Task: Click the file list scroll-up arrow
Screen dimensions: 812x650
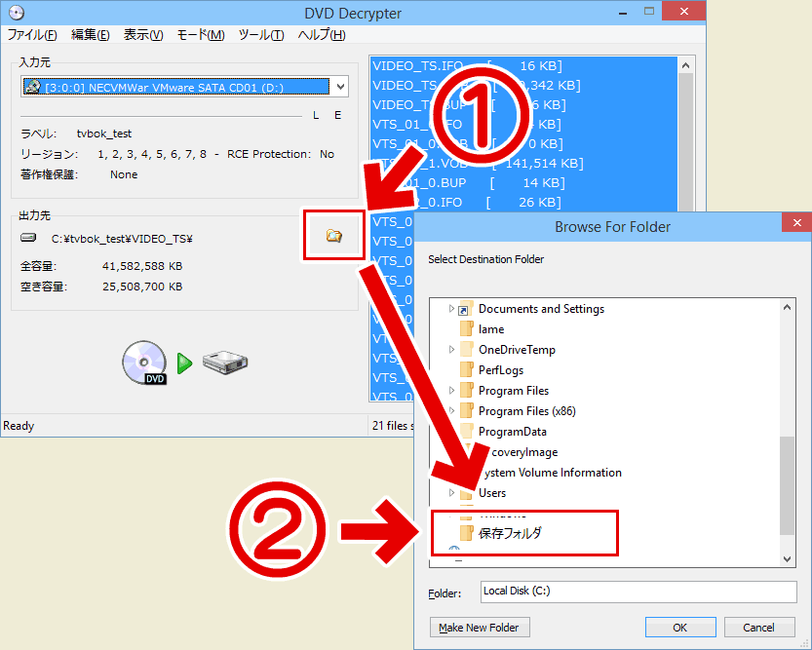Action: click(685, 65)
